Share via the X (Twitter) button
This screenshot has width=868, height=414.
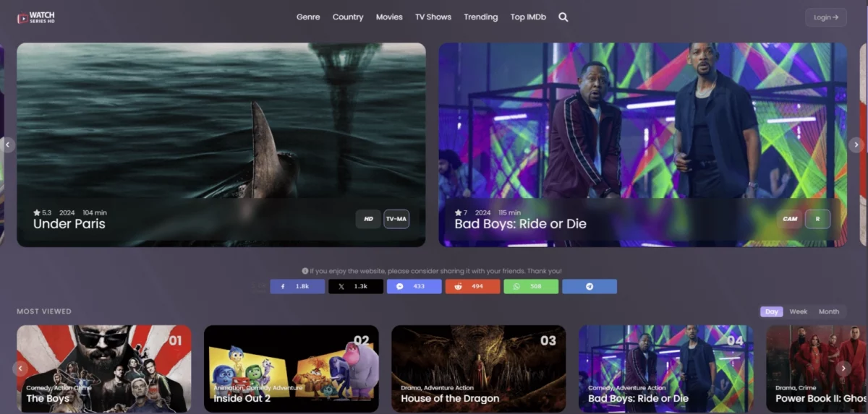tap(355, 287)
